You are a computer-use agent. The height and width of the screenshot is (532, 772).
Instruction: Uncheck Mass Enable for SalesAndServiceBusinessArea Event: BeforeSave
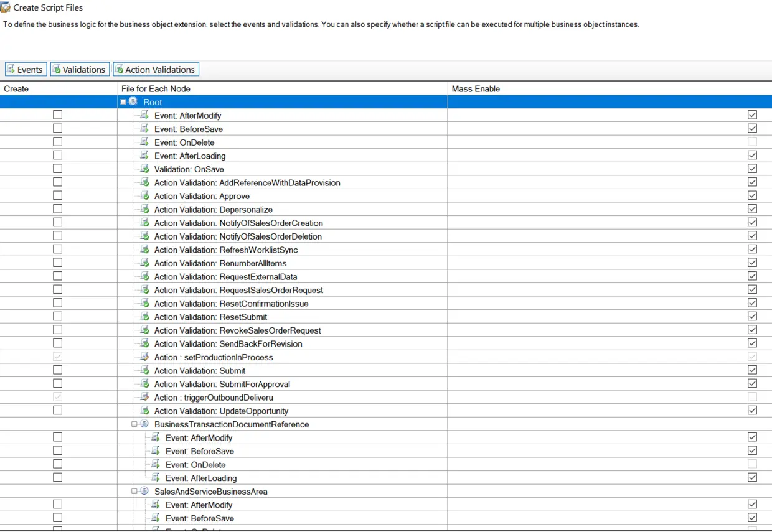click(752, 518)
